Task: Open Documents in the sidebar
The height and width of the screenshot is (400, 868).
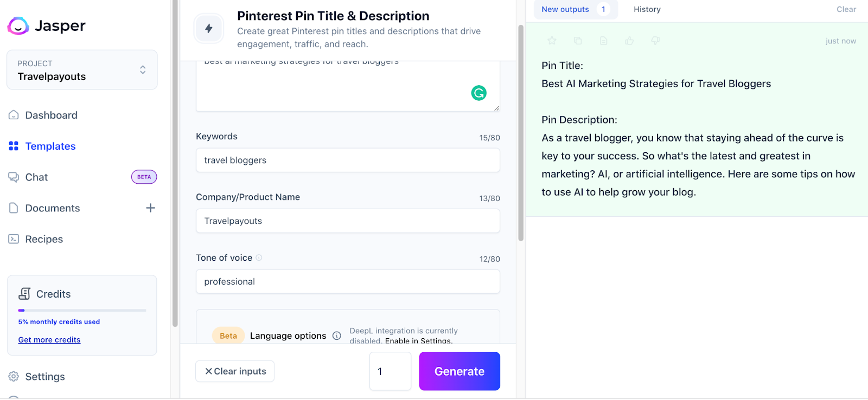Action: (x=53, y=208)
